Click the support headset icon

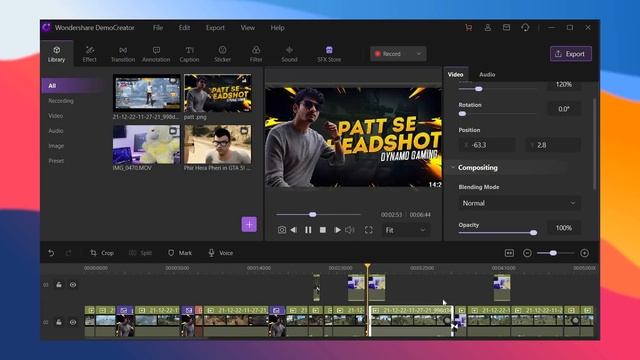pos(525,28)
